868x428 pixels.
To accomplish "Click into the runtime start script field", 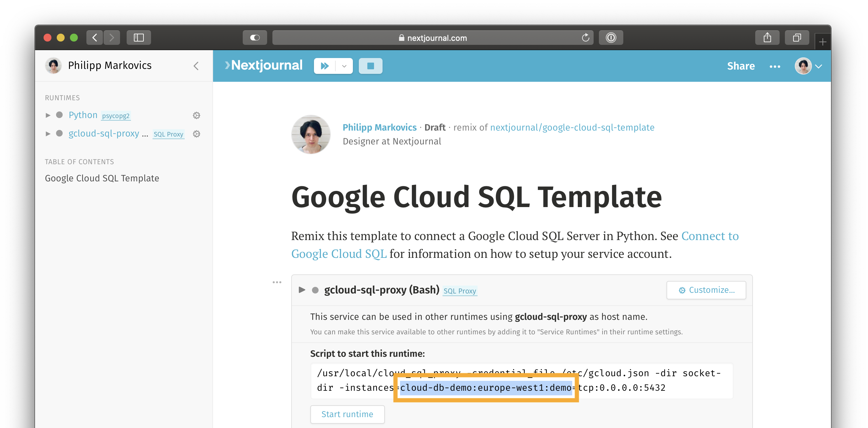I will click(522, 381).
